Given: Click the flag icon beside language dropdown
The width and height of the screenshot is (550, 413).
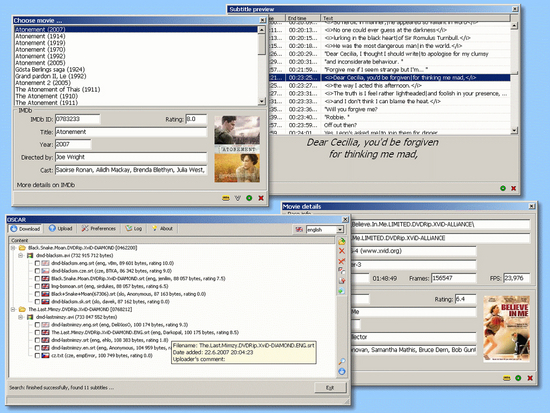Looking at the screenshot, I should 299,229.
